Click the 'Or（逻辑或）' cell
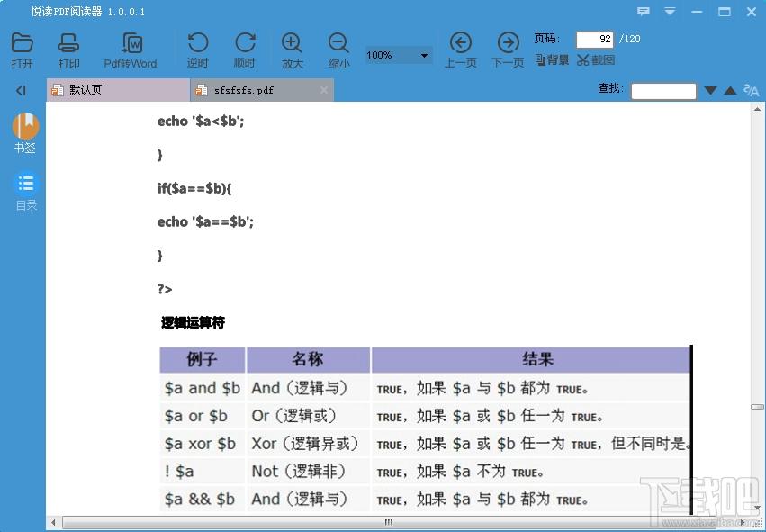This screenshot has height=532, width=766. coord(308,416)
